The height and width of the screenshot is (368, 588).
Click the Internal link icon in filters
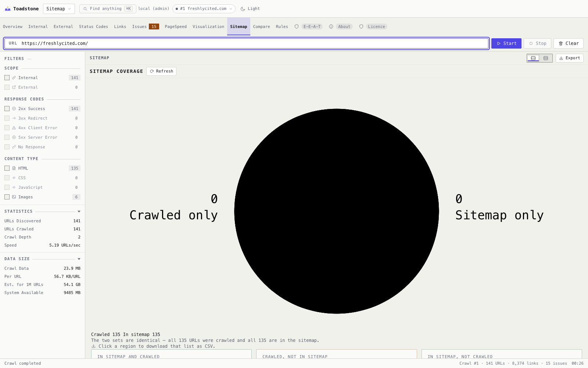click(x=14, y=78)
